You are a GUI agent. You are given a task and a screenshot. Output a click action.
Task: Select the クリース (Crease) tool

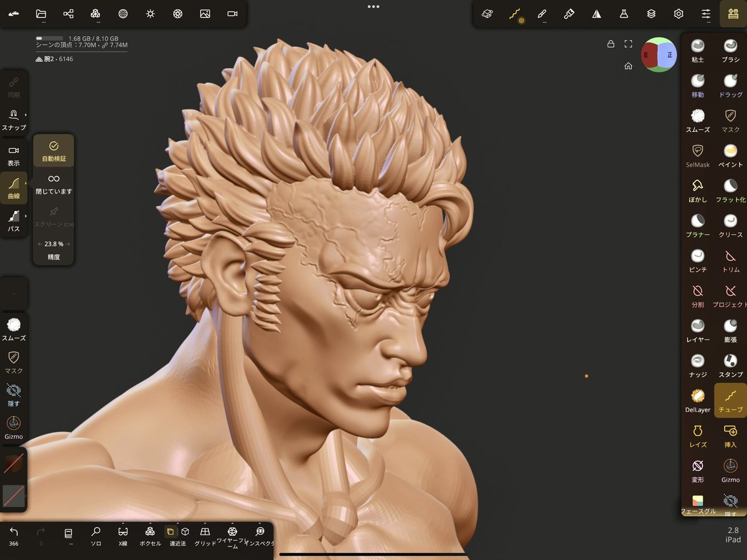pos(730,225)
